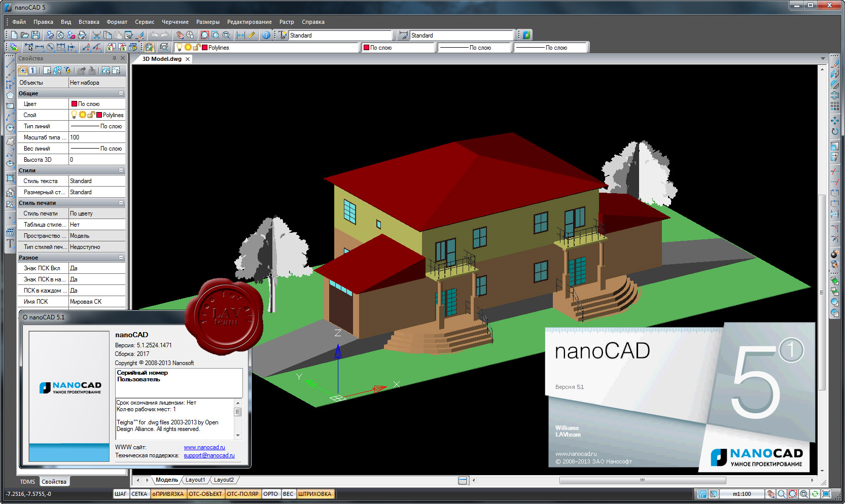Click the Explode bomb icon

[x=835, y=254]
